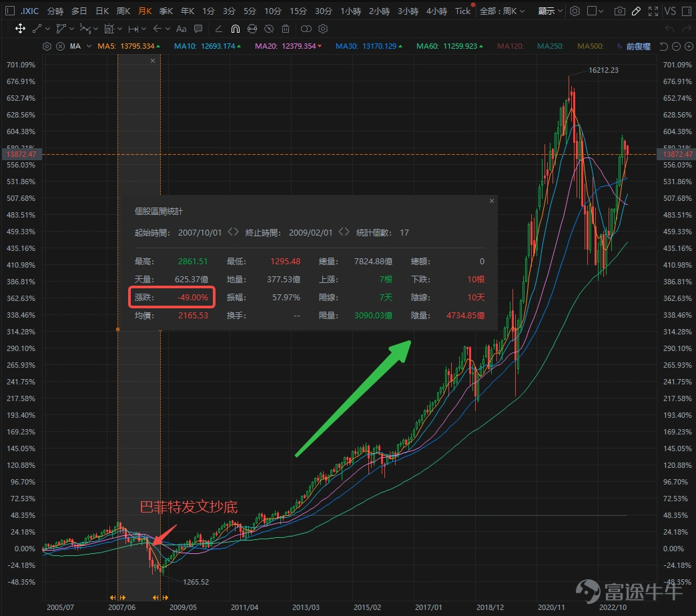Click the 前復權 adjustment button
This screenshot has width=696, height=616.
coord(639,46)
